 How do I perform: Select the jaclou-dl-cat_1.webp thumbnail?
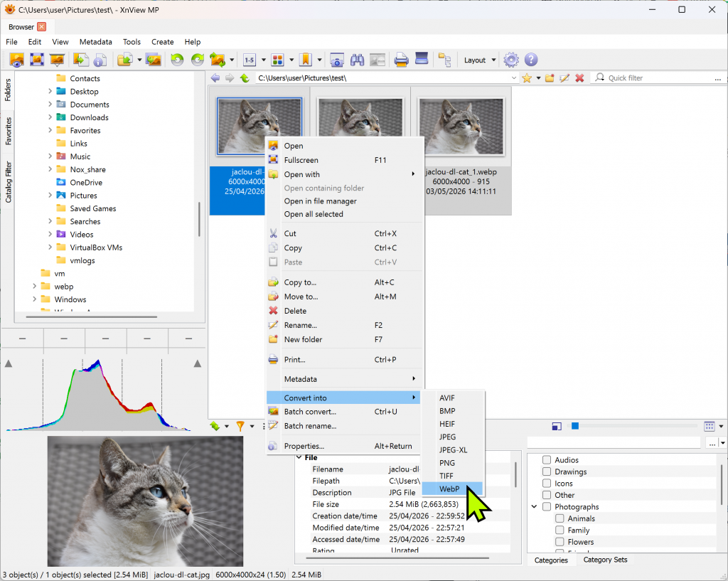[461, 127]
